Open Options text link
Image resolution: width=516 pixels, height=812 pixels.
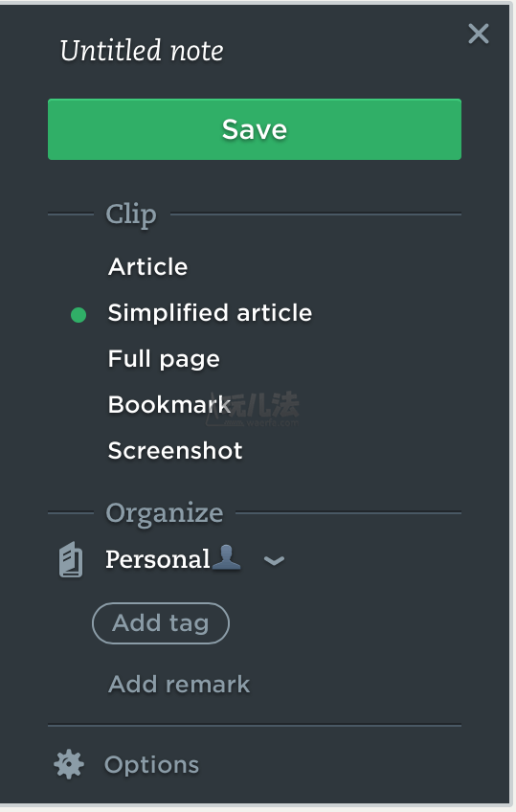[151, 765]
